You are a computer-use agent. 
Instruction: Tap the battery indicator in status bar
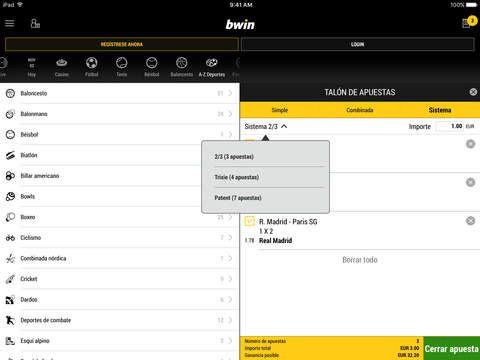[x=471, y=5]
